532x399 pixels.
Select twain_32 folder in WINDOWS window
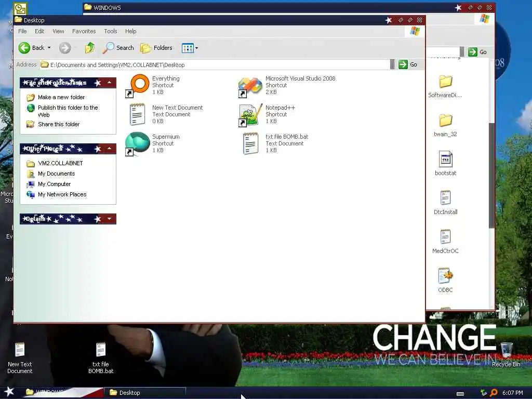tap(445, 125)
